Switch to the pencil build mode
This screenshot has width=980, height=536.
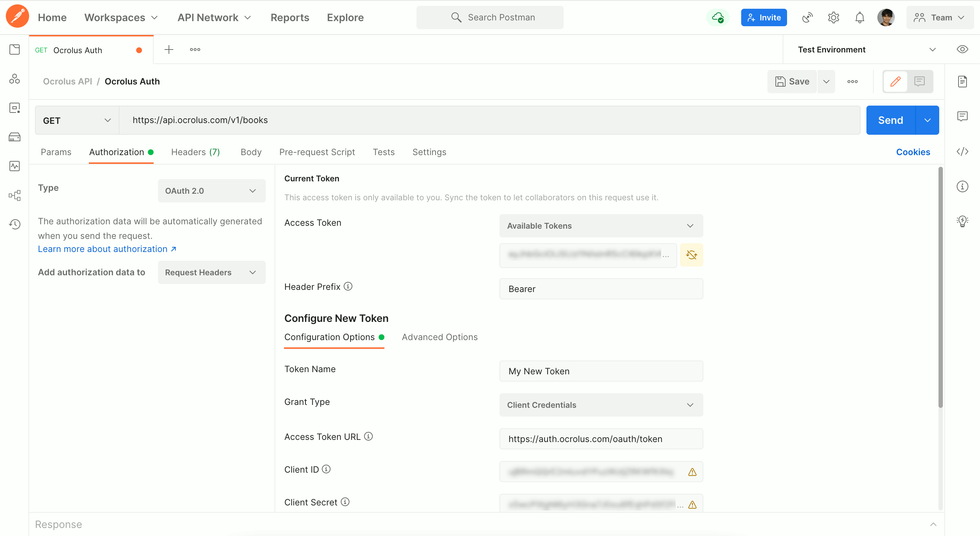tap(895, 82)
